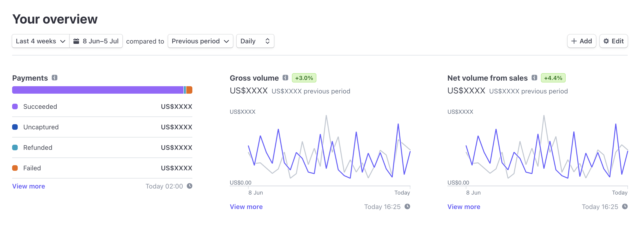This screenshot has width=644, height=233.
Task: Click the Net volume from sales info icon
Action: coord(534,78)
